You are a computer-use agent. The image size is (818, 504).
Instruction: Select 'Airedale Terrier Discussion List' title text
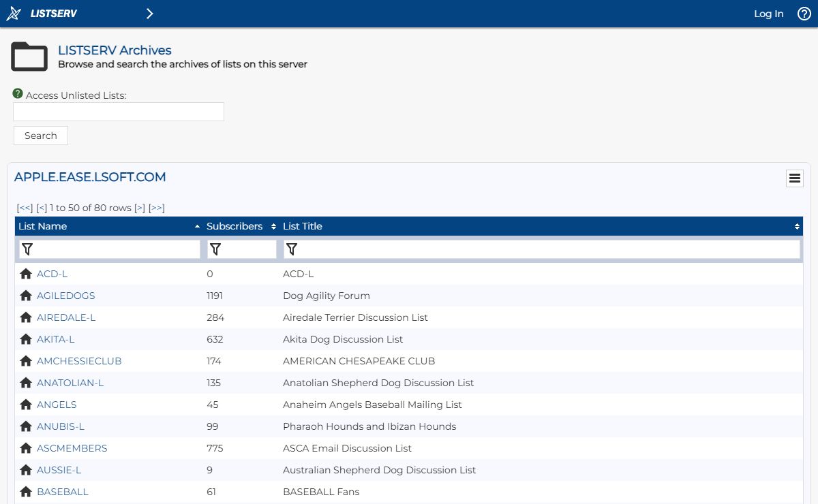355,317
